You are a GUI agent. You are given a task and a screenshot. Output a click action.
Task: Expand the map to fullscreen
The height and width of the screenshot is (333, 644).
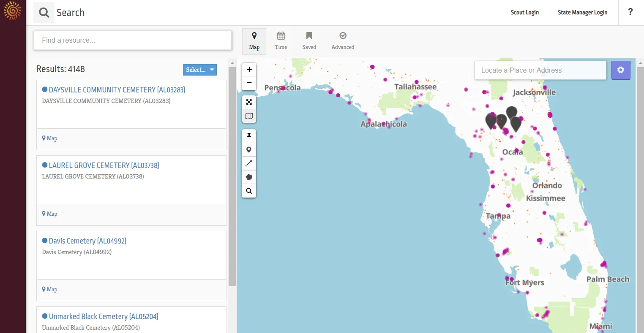pos(249,102)
